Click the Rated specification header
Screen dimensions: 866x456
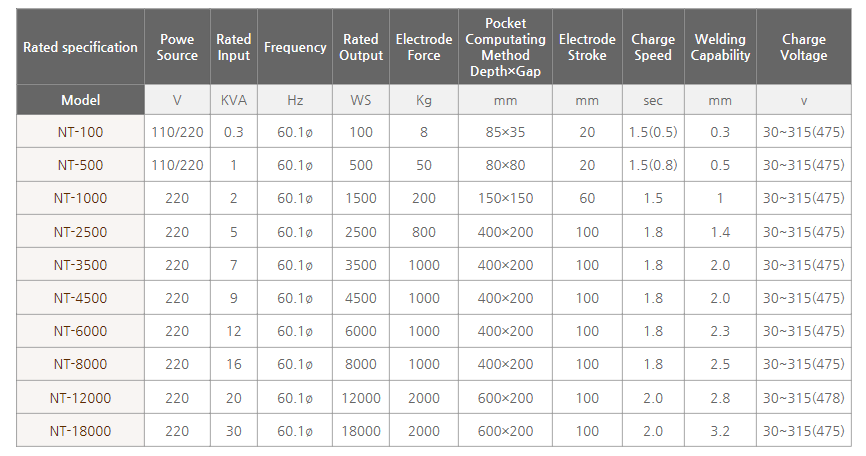[81, 47]
